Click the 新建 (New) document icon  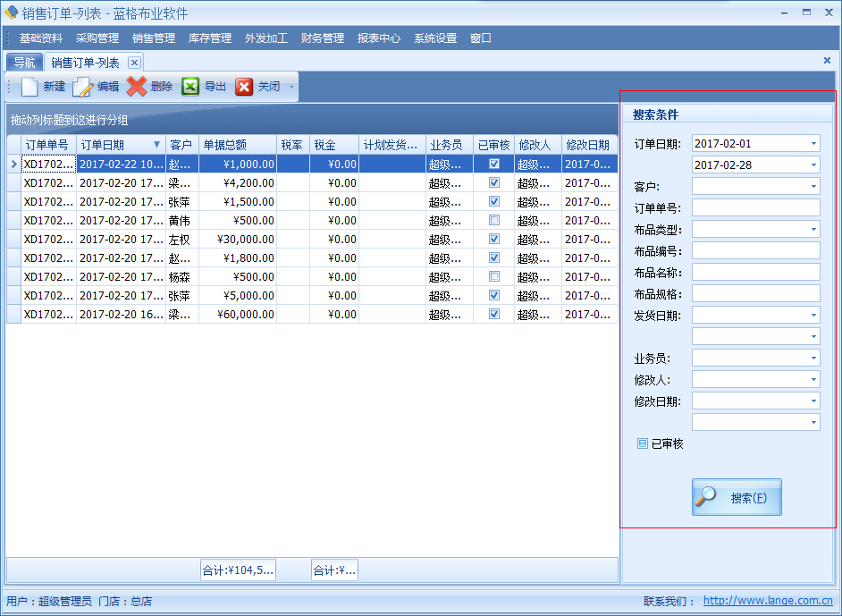29,87
